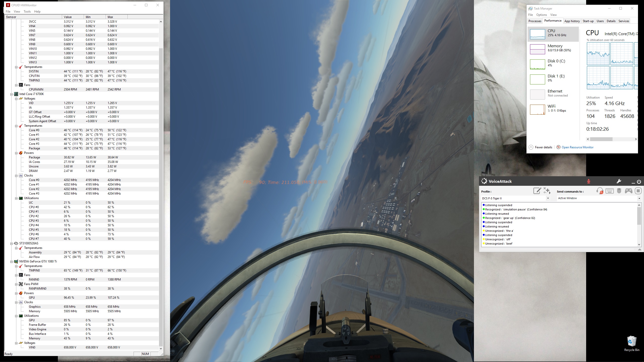
Task: Switch to Processes tab in Task Manager
Action: tap(535, 21)
